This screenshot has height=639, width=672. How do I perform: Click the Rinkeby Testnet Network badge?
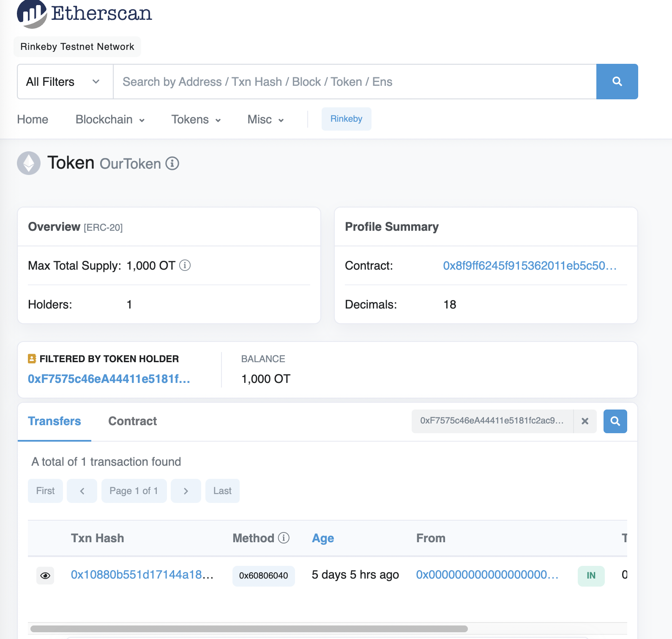pyautogui.click(x=77, y=46)
